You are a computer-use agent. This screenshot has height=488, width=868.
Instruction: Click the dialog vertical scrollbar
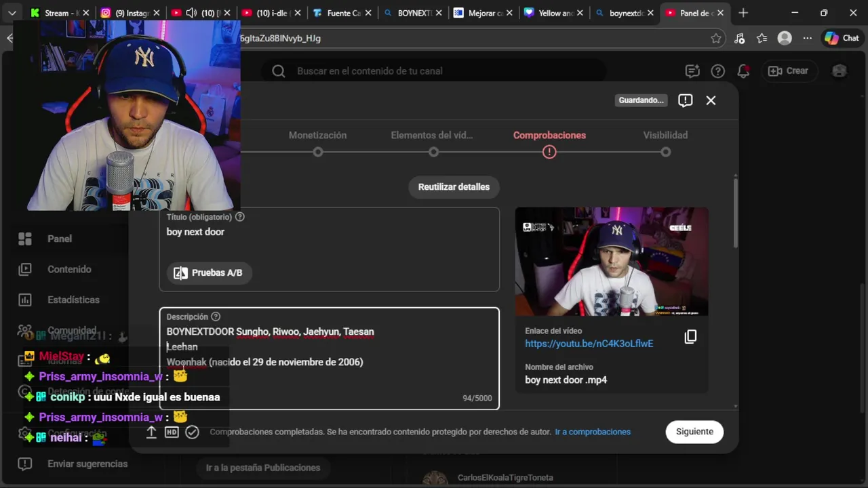735,213
